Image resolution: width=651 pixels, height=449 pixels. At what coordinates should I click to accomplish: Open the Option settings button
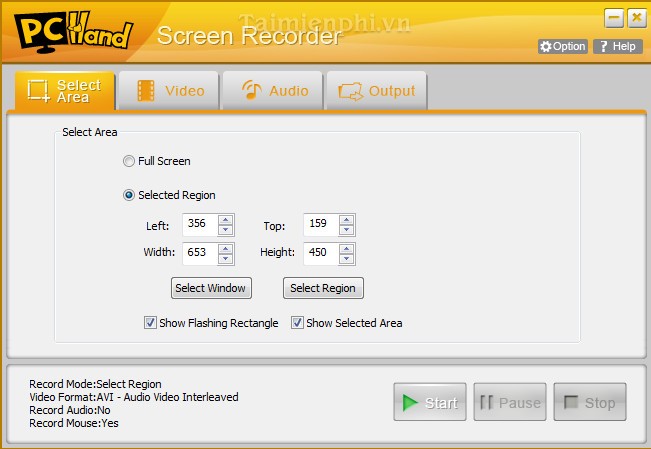click(x=563, y=47)
